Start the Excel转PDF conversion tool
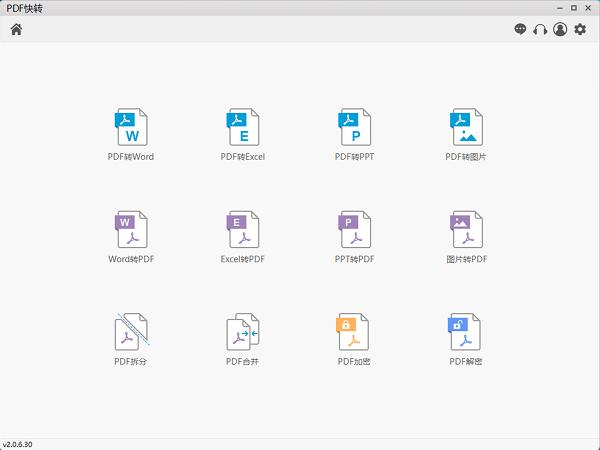The width and height of the screenshot is (600, 450). point(243,230)
